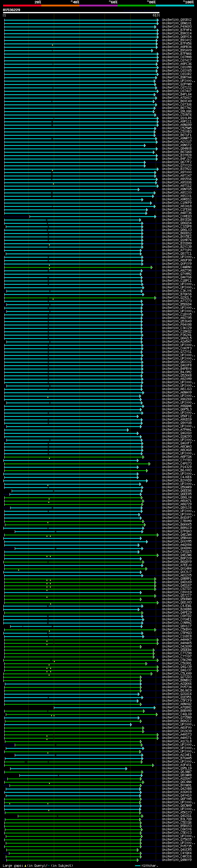Pick hit UniRef100_Q4KTG6
This screenshot has width=197, height=868.
point(177,277)
